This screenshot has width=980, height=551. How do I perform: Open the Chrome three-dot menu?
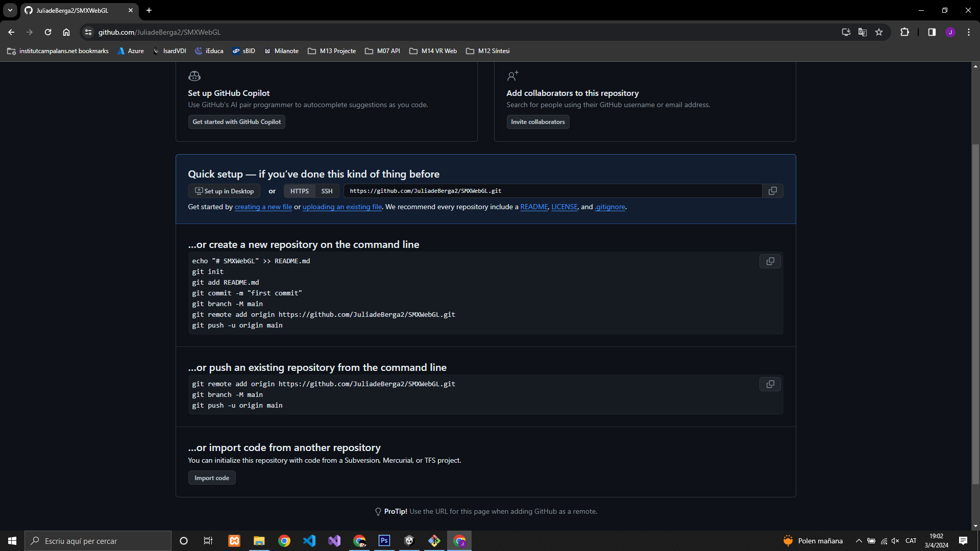(x=968, y=32)
